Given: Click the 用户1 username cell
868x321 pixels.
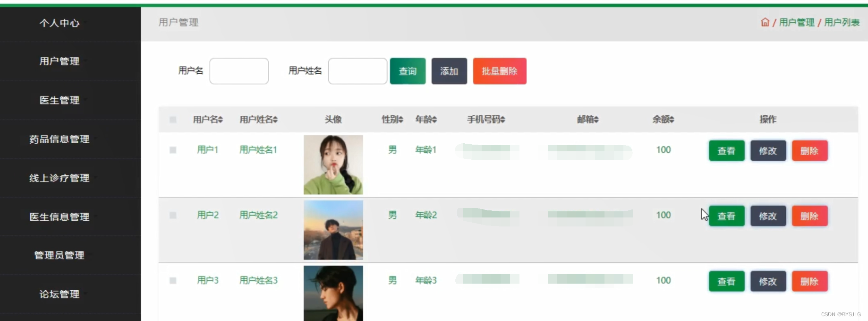Looking at the screenshot, I should (x=208, y=150).
